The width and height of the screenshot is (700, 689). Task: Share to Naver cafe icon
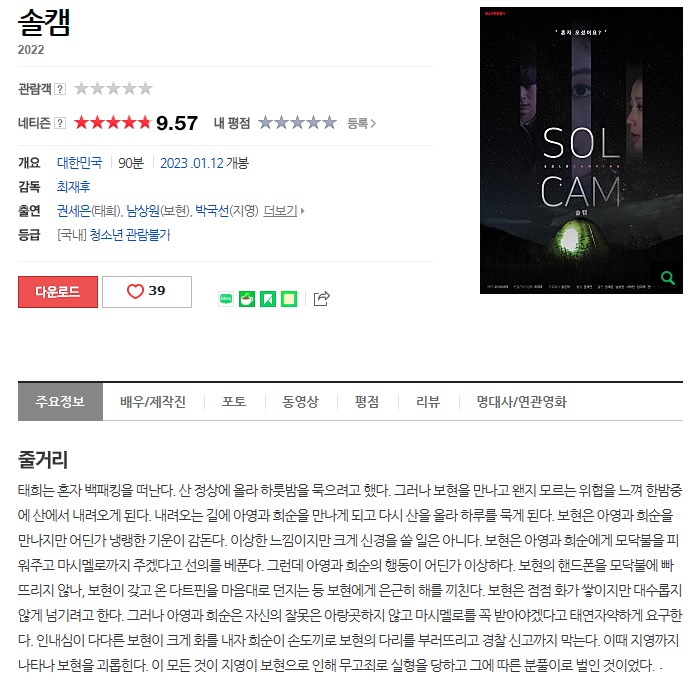(x=247, y=299)
